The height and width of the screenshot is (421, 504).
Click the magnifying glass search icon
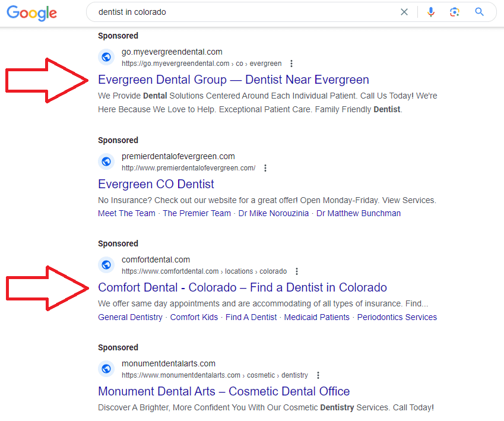479,12
